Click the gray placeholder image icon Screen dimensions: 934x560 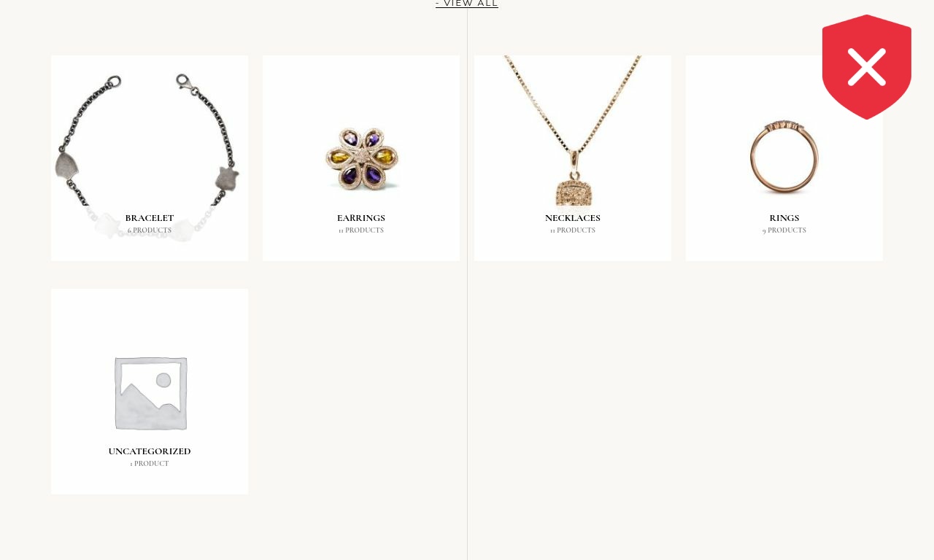coord(151,393)
